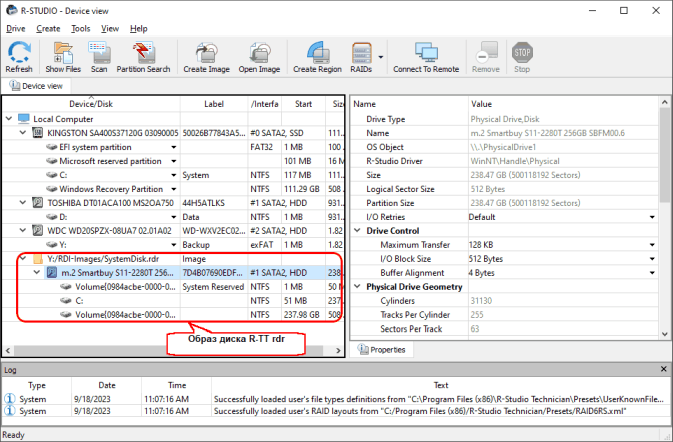Viewport: 673px width, 442px height.
Task: Select C: volume under Smartbuy image
Action: [79, 300]
